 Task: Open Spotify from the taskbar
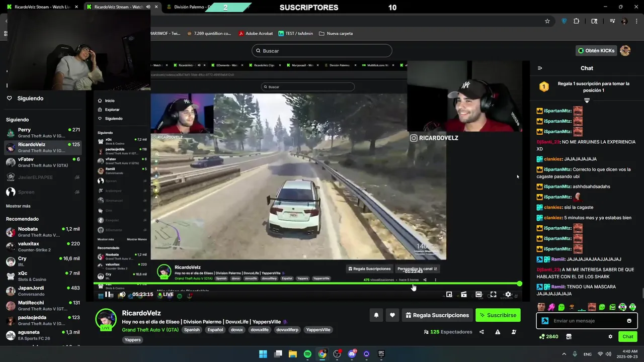click(307, 354)
